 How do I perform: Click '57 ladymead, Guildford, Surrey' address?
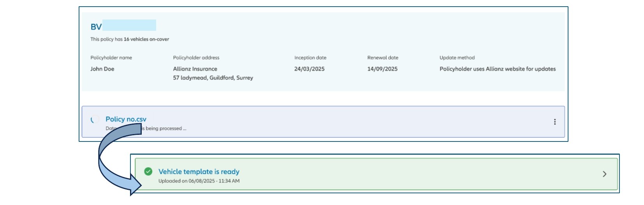[x=213, y=78]
